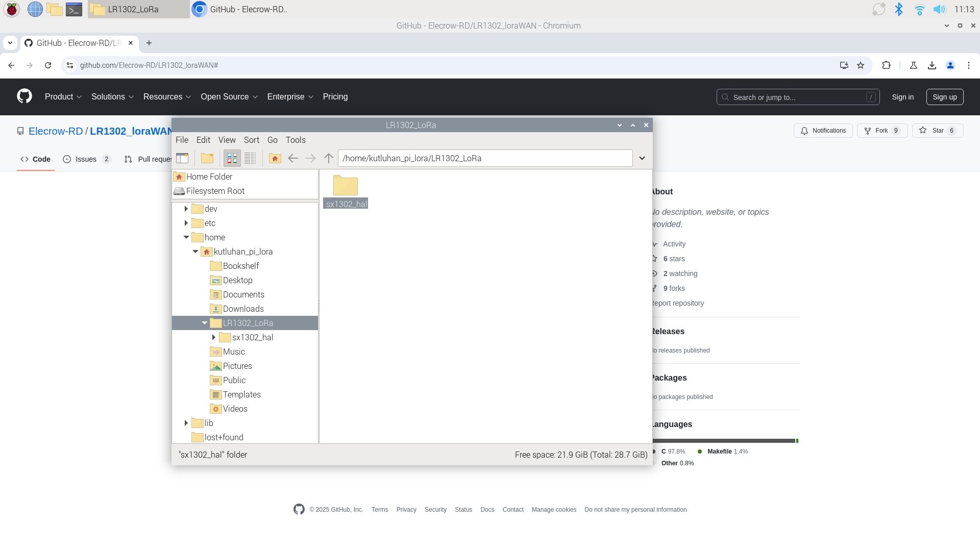Viewport: 980px width, 551px height.
Task: View site information icon in address bar
Action: (70, 65)
